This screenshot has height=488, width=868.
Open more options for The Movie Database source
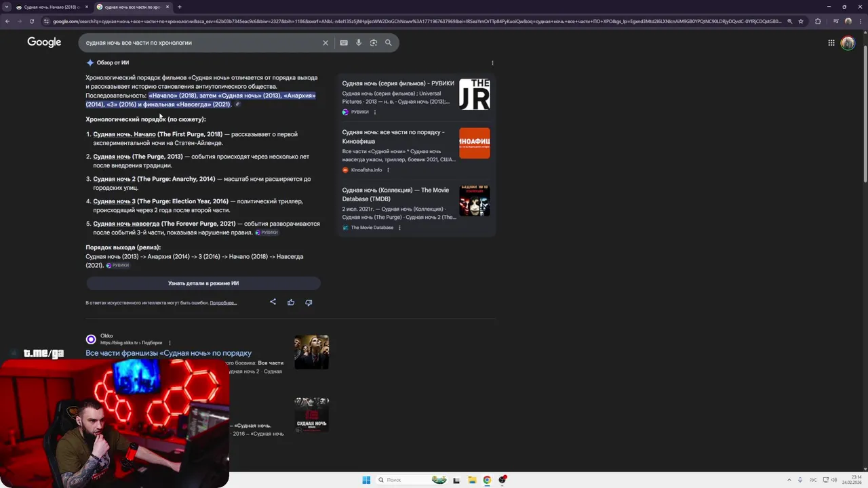399,228
